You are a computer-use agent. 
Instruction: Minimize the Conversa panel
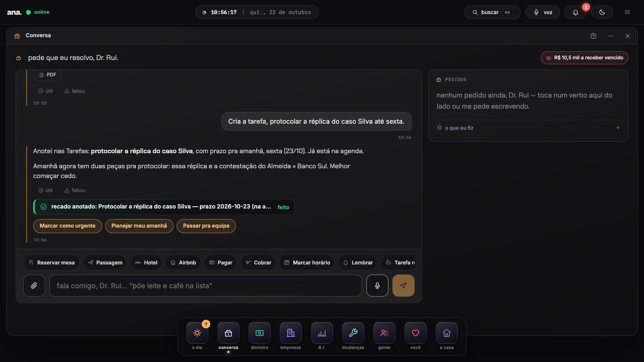610,36
